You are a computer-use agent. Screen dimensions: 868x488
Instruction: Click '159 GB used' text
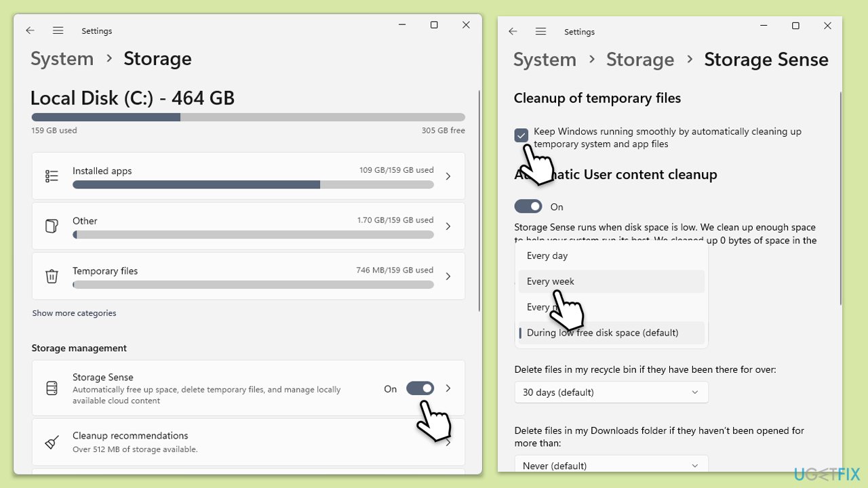54,131
